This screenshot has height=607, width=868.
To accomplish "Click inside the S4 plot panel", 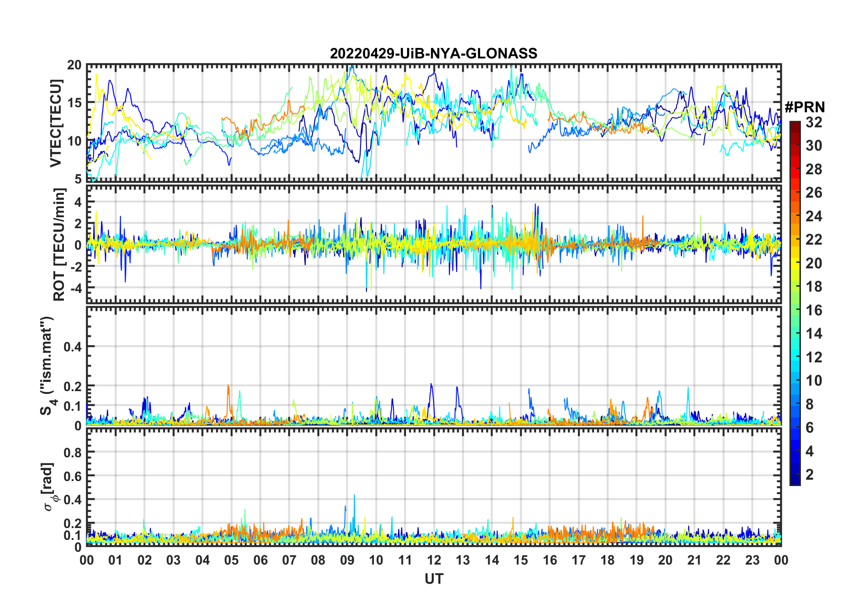I will click(x=434, y=366).
